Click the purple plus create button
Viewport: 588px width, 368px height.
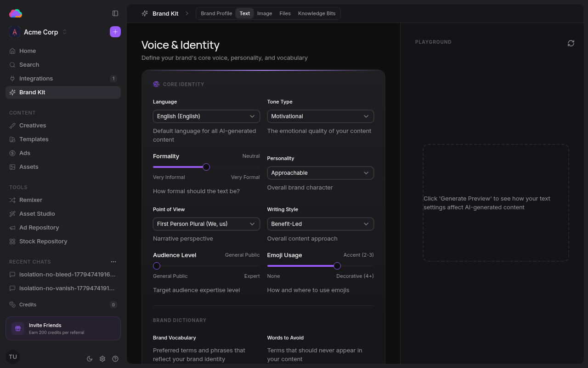pyautogui.click(x=115, y=32)
